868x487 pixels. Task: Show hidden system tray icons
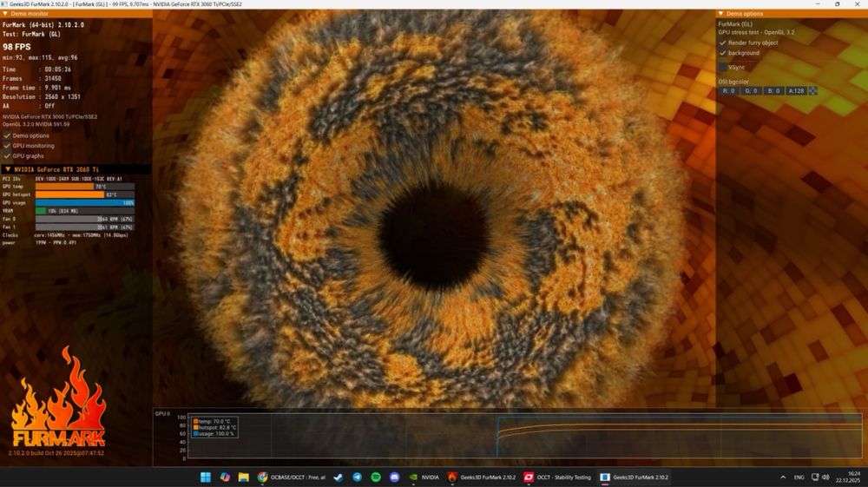[783, 477]
